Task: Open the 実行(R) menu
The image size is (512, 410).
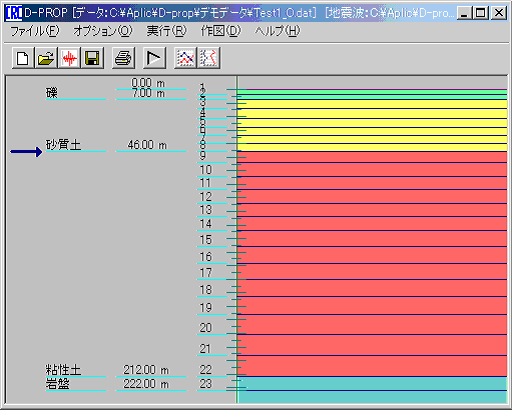Action: pos(166,31)
